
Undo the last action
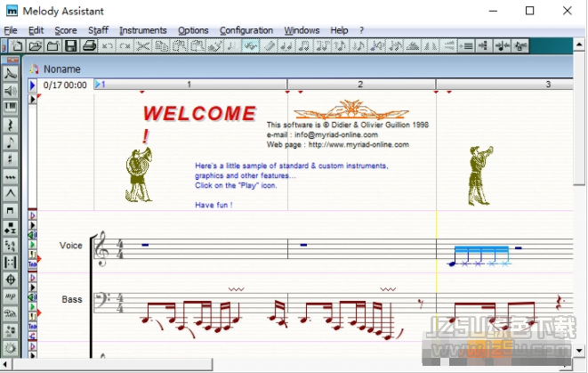pyautogui.click(x=107, y=46)
